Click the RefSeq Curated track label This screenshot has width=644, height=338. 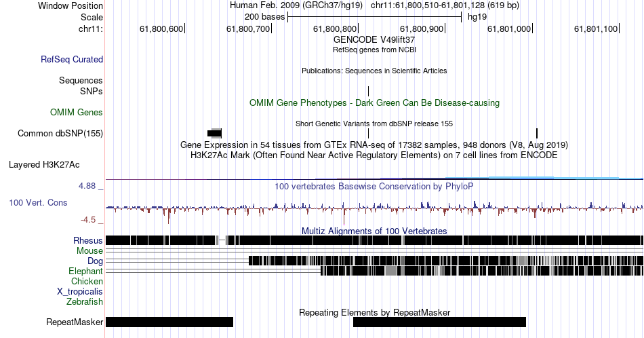[x=71, y=59]
